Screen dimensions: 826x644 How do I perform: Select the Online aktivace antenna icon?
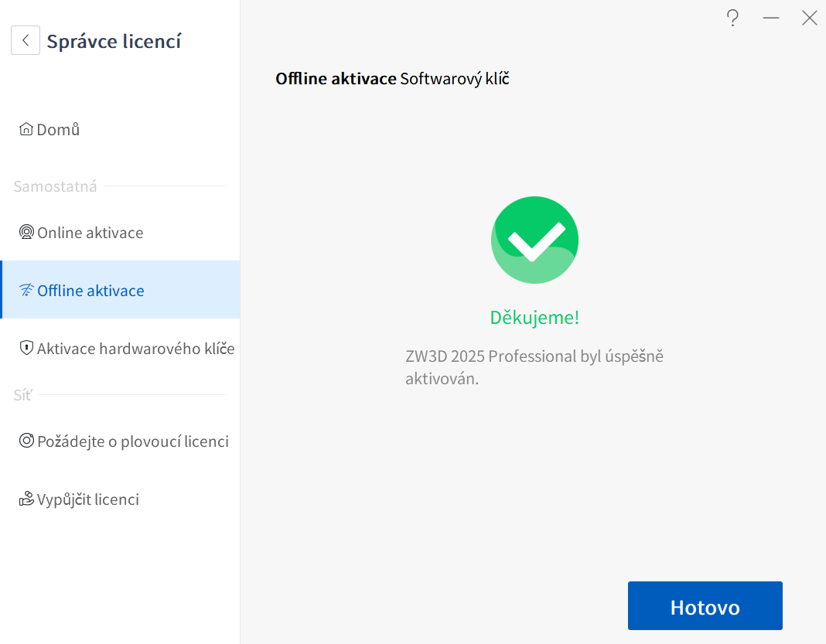coord(27,232)
